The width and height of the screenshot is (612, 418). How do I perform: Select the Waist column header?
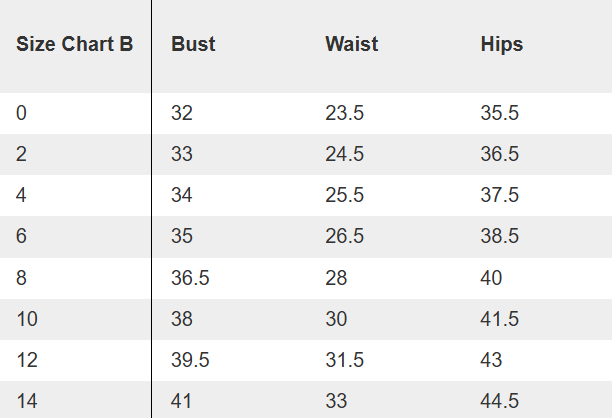(352, 44)
